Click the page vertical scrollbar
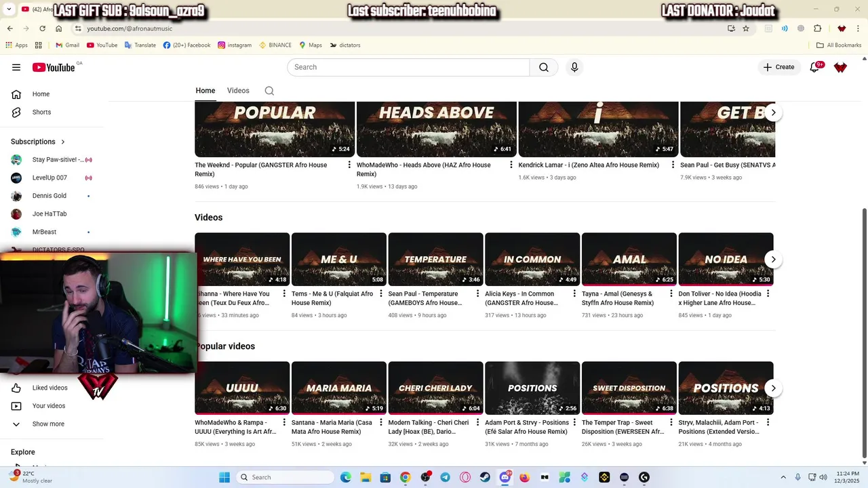This screenshot has width=868, height=488. [x=863, y=332]
